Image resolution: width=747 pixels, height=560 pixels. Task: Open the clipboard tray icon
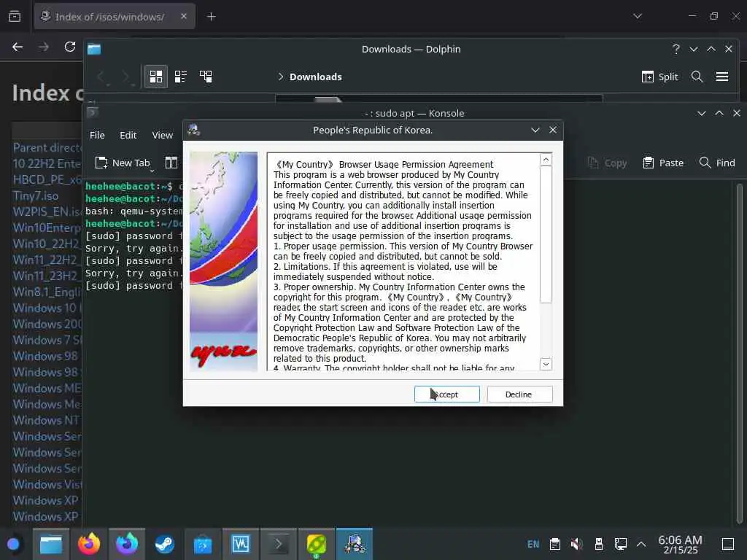554,544
